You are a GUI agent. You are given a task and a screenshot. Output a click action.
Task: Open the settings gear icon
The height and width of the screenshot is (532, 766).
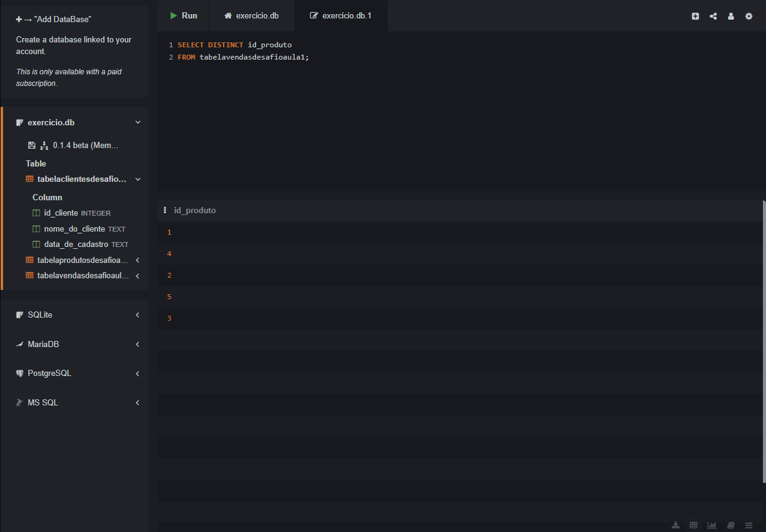(749, 17)
